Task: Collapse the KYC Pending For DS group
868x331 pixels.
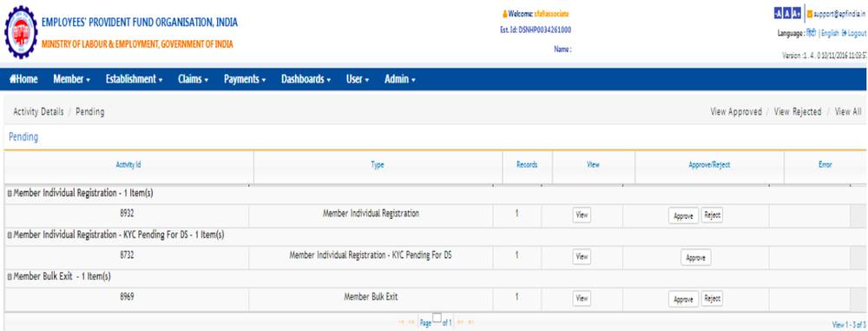Action: 10,235
